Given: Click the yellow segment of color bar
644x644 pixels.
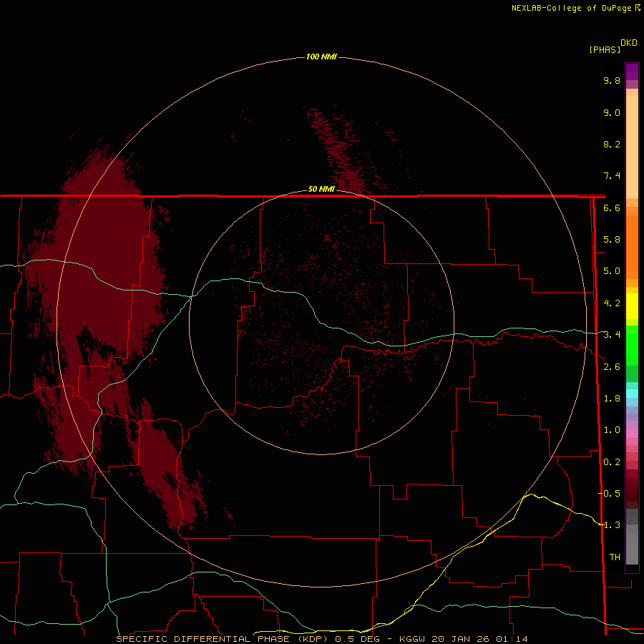Looking at the screenshot, I should (x=632, y=306).
